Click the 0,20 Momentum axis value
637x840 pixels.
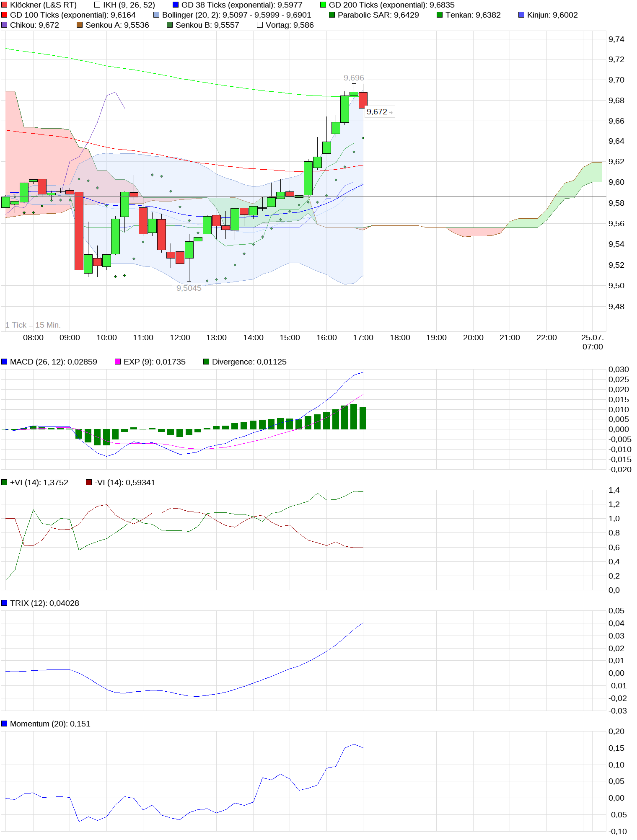click(x=616, y=731)
